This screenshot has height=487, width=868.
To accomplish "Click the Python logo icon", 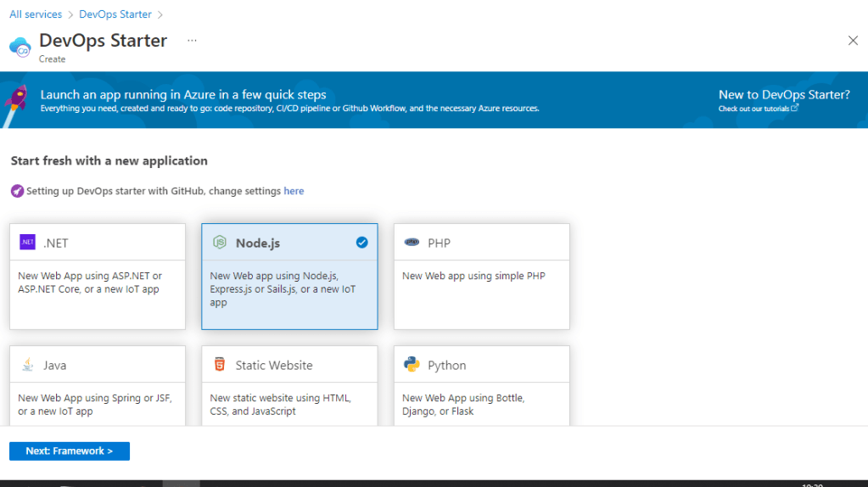I will click(x=412, y=365).
